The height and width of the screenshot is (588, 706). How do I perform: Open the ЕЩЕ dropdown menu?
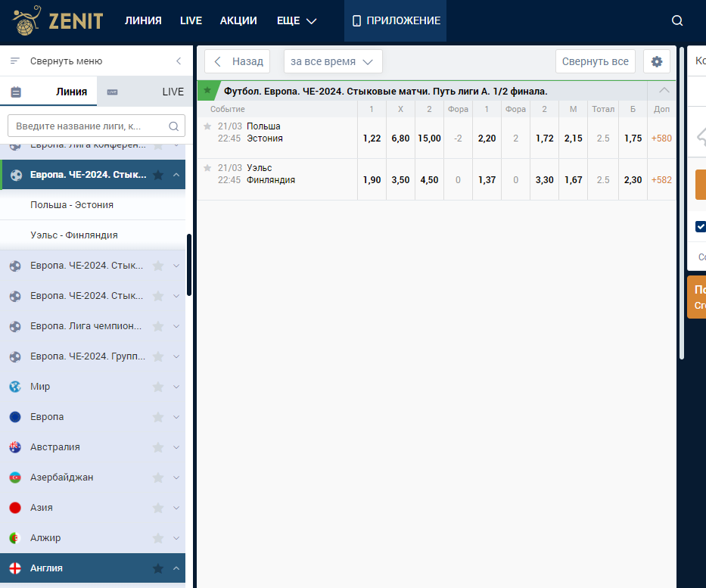[297, 20]
